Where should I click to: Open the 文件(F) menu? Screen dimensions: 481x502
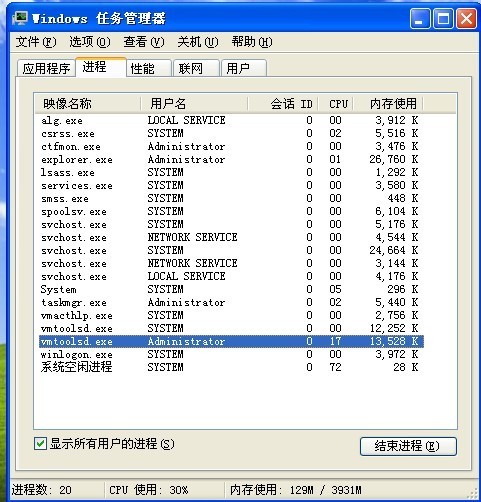point(36,42)
